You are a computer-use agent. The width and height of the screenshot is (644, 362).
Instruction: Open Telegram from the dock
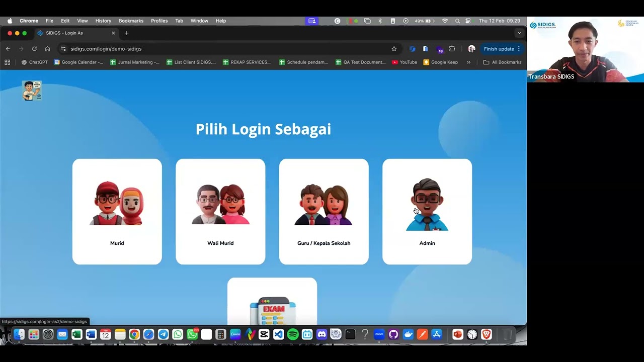(164, 334)
